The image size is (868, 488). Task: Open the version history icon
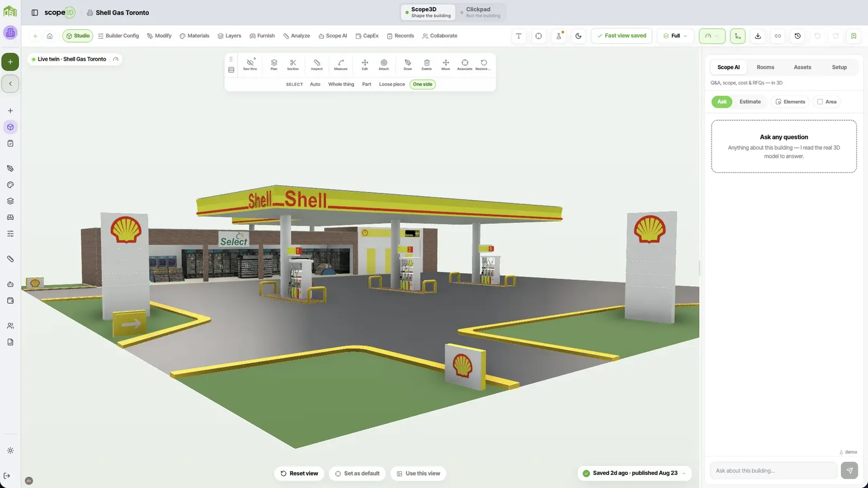pos(797,36)
